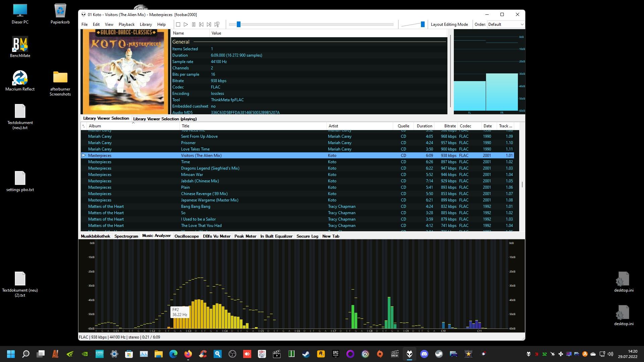Open the Secure Log tab

coord(307,236)
